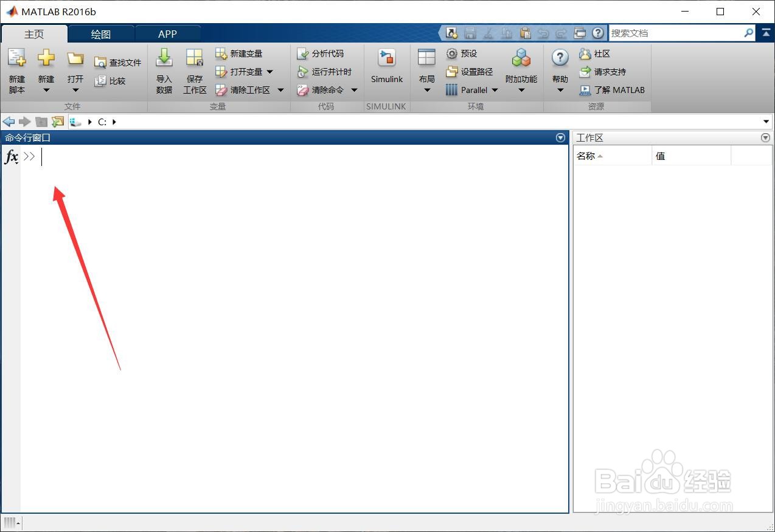Expand the 帮助 dropdown arrow
The image size is (775, 532).
click(x=560, y=91)
